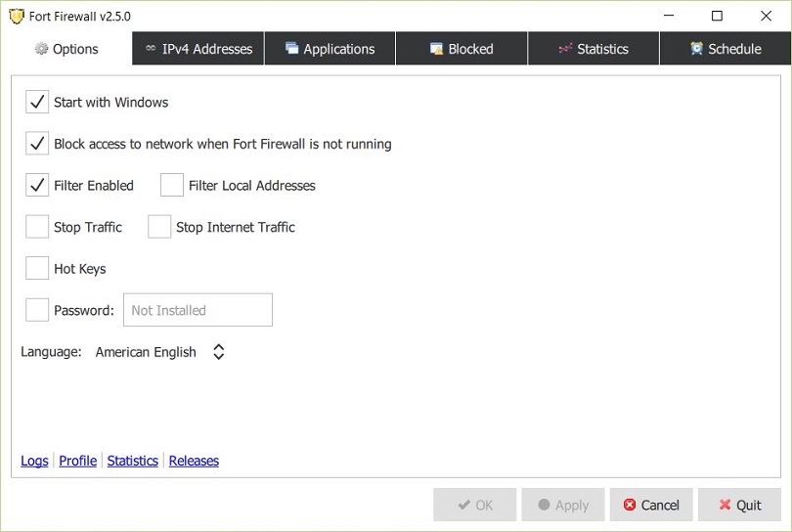Viewport: 792px width, 532px height.
Task: Close the Fort Firewall window
Action: tap(766, 16)
